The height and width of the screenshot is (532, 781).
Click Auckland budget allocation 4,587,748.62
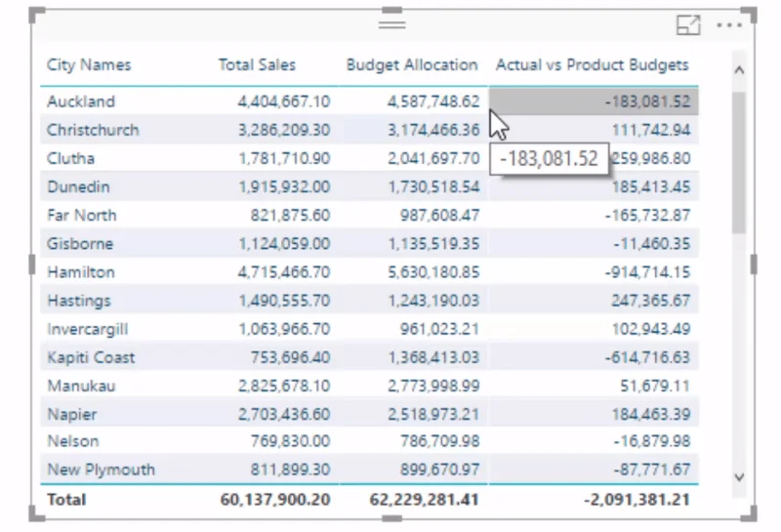pos(433,102)
